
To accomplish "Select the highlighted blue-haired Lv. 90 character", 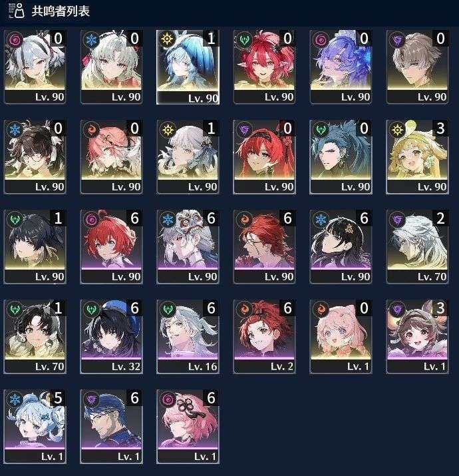I will (188, 67).
